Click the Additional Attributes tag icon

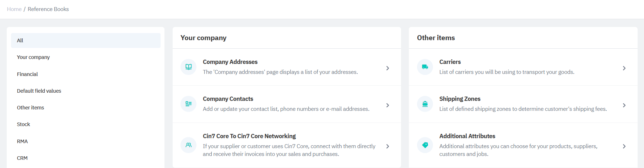click(425, 145)
